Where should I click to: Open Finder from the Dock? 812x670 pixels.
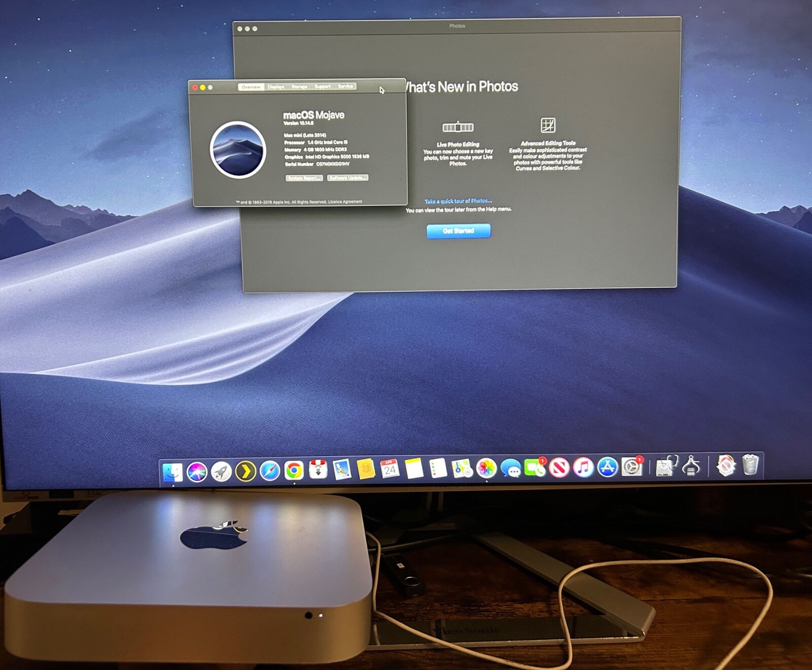coord(173,472)
